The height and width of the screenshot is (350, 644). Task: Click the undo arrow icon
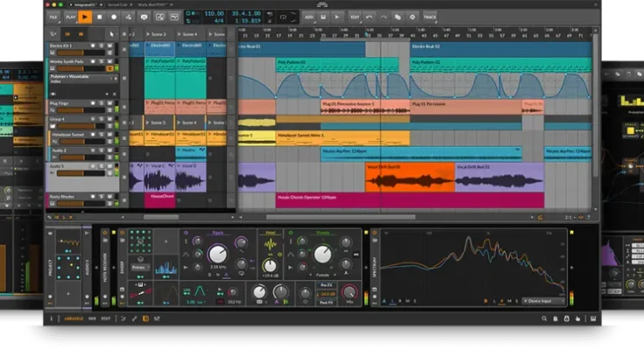tap(369, 17)
